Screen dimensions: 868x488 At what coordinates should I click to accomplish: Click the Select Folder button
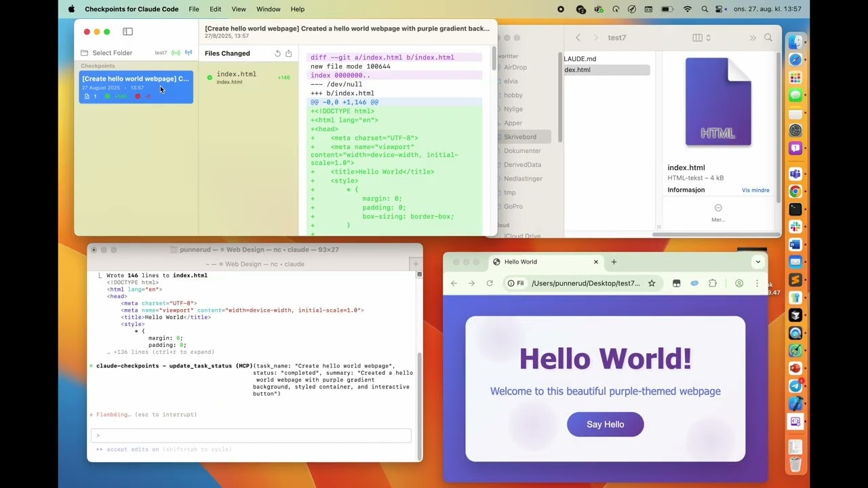click(x=112, y=53)
